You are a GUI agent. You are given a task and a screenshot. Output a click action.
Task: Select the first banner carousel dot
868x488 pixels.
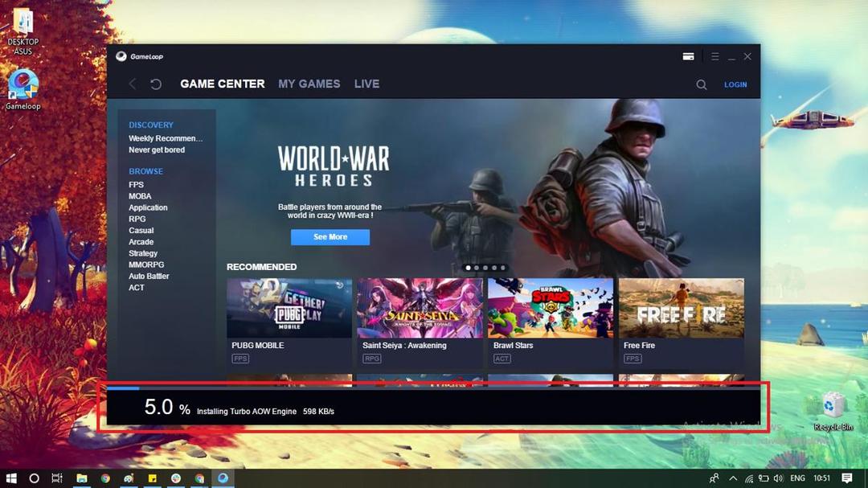(469, 268)
